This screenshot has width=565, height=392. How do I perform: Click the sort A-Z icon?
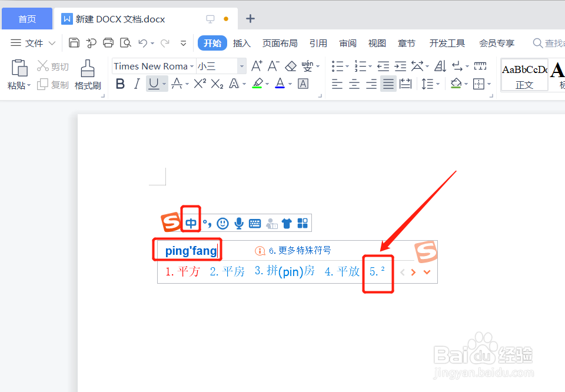440,66
